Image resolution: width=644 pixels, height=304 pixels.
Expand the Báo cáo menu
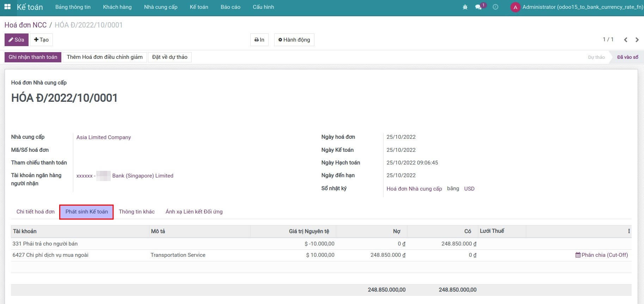(x=230, y=7)
